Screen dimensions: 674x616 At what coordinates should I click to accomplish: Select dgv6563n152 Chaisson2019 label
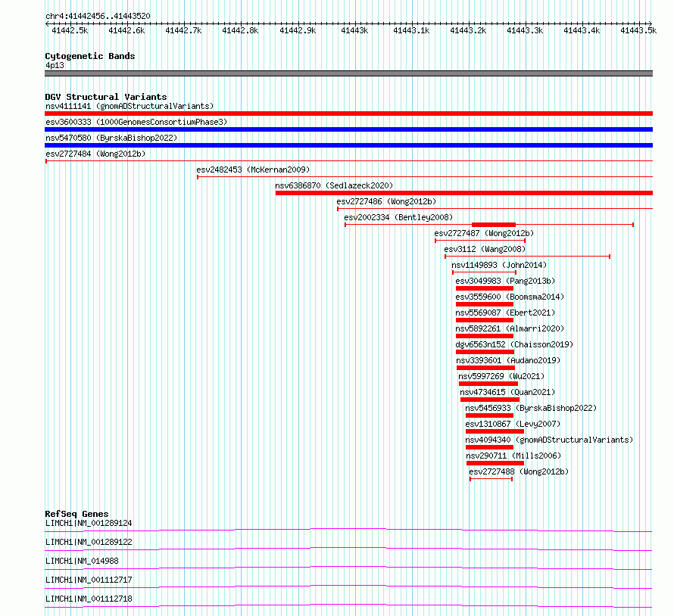514,344
